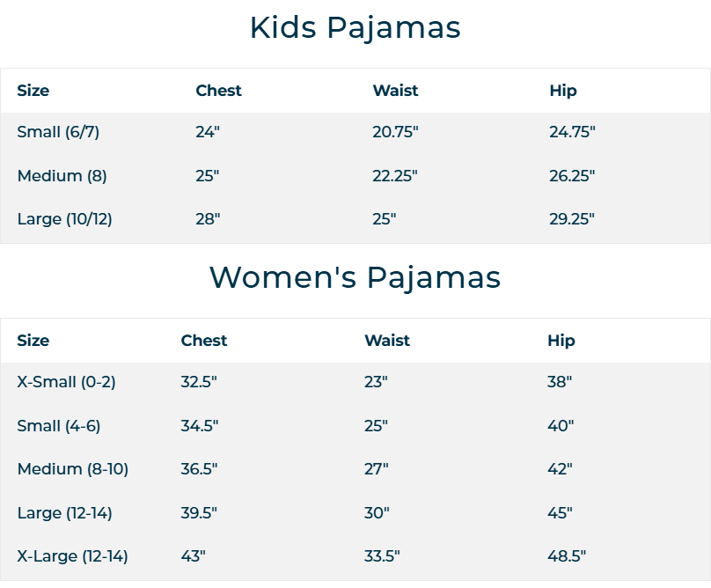Select the X-Large (12-14) women's size label

(72, 556)
